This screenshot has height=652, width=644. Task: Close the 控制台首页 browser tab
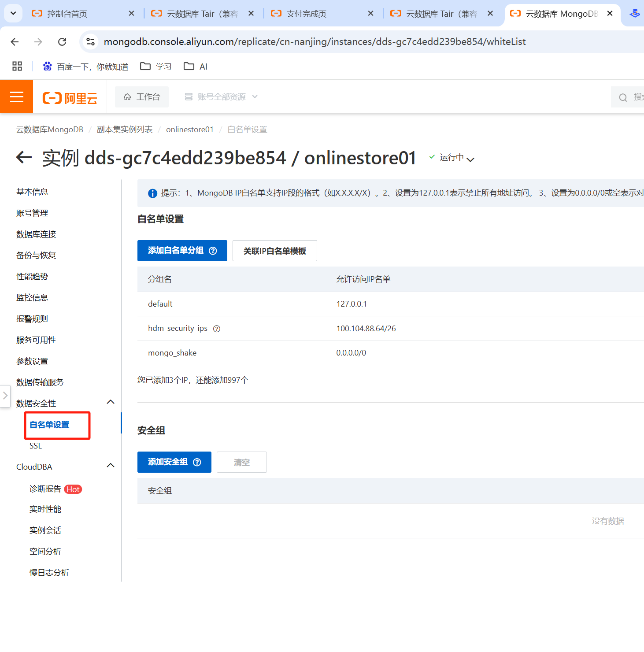[x=131, y=14]
